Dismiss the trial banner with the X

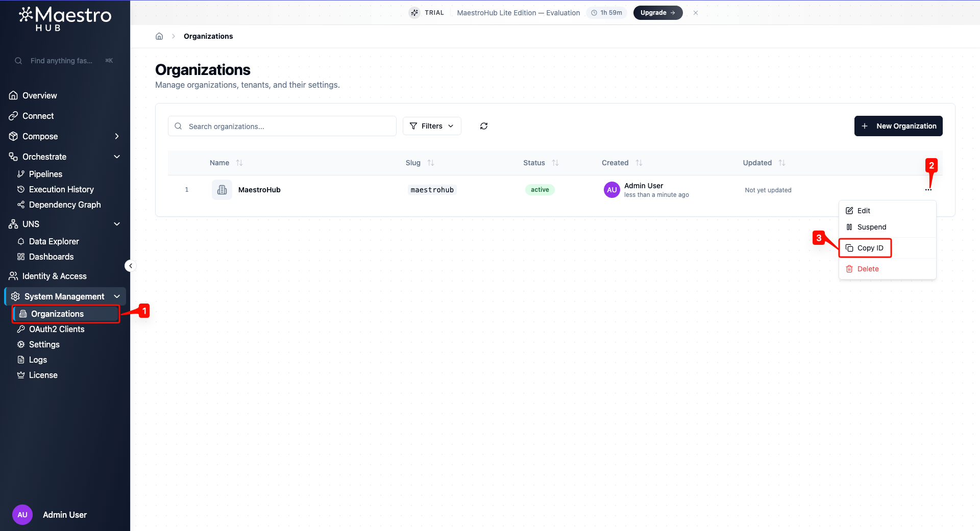pos(695,13)
